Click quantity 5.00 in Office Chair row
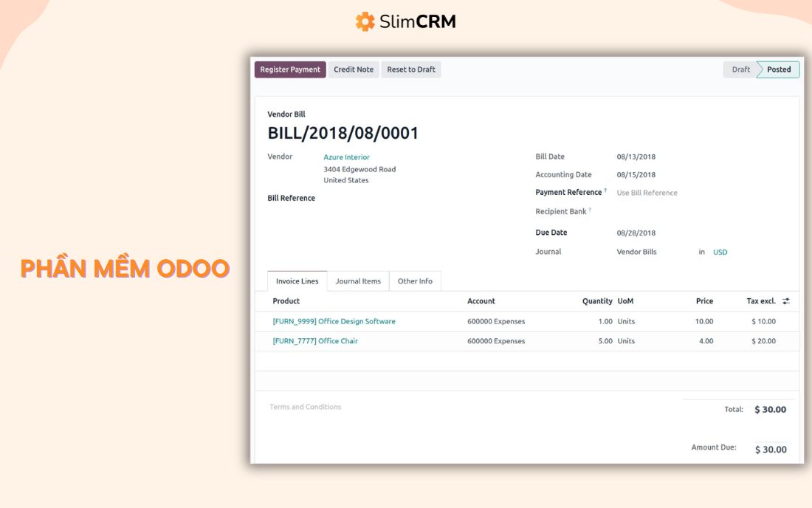Viewport: 812px width, 508px height. [605, 341]
